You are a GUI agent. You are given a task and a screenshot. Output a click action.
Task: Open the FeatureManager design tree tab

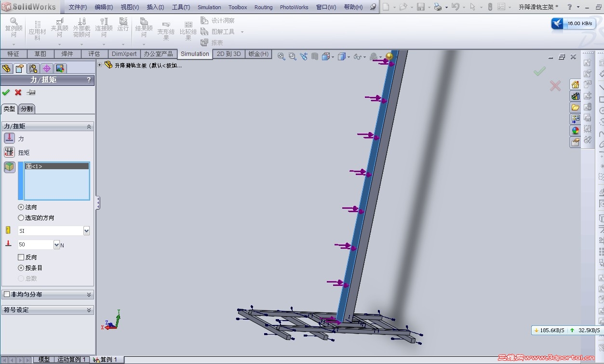tap(6, 68)
